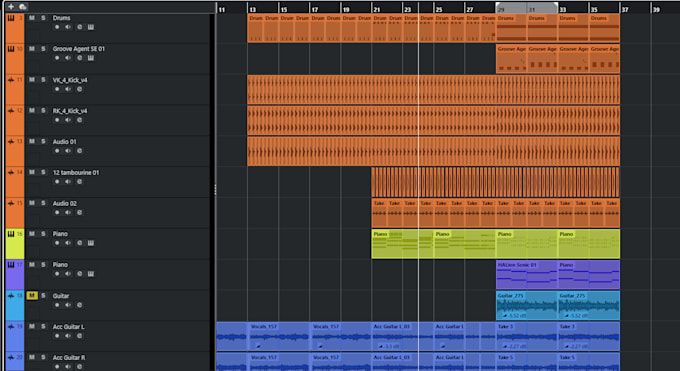Record-enable the 12 tambourine 01 track
680x371 pixels.
(57, 181)
